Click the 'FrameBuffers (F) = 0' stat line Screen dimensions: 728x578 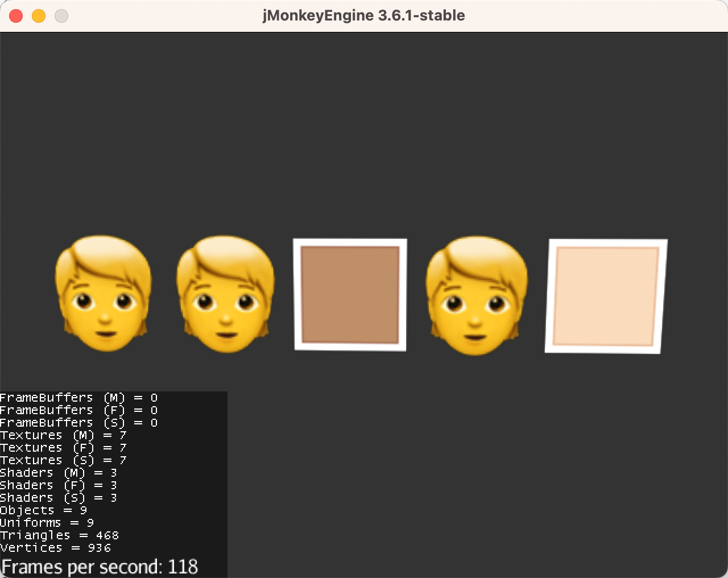pos(79,410)
